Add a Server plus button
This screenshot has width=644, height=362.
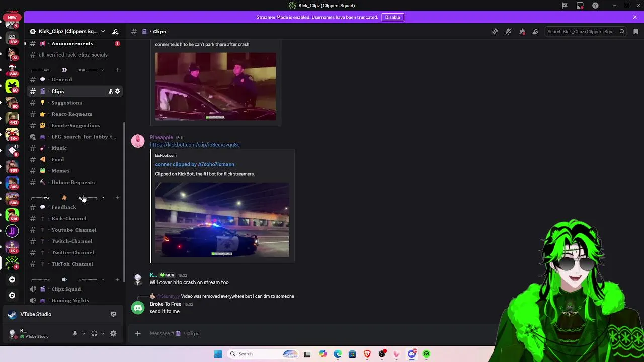click(x=12, y=279)
